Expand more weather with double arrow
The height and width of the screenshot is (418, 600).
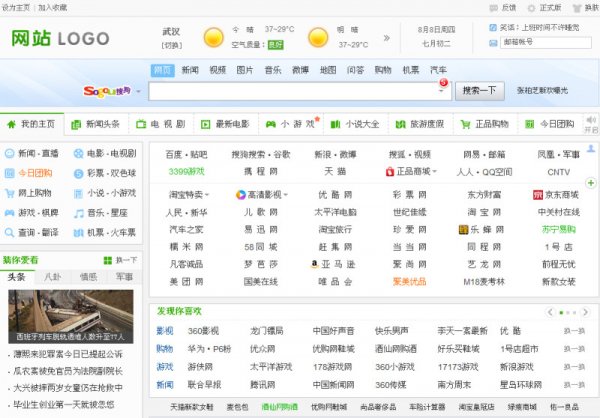[386, 38]
